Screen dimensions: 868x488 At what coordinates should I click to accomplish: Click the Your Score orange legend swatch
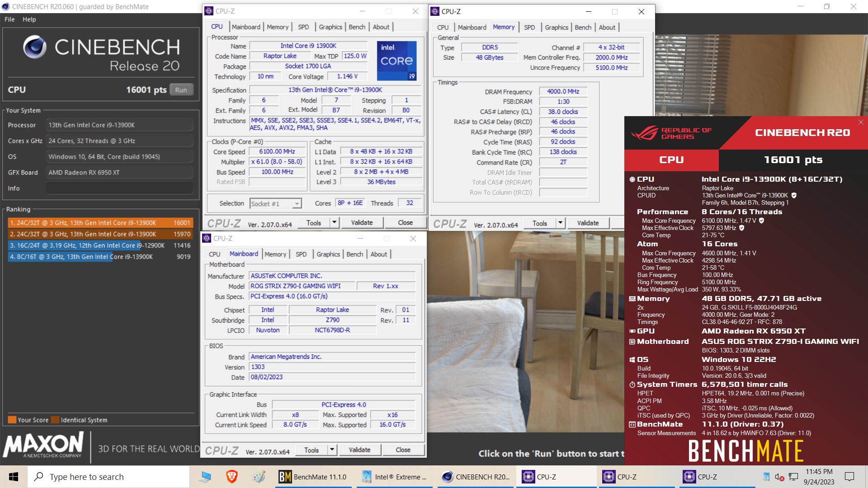point(12,420)
